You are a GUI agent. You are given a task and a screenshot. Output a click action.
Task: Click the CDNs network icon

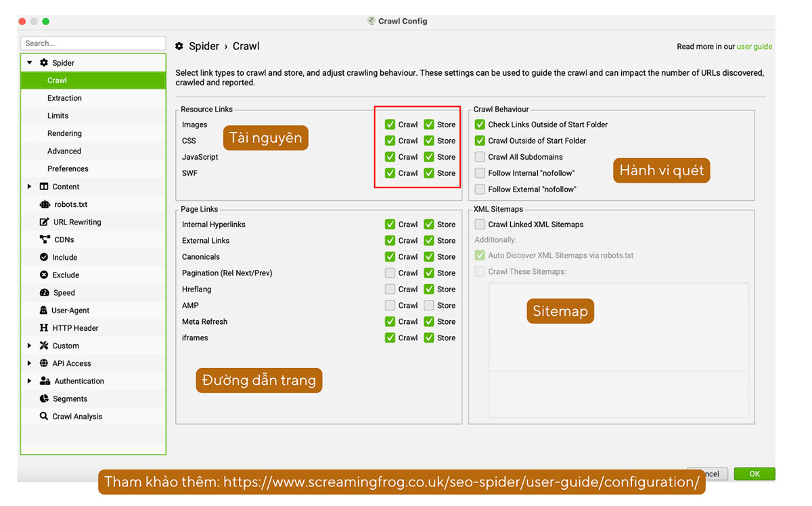[x=45, y=239]
